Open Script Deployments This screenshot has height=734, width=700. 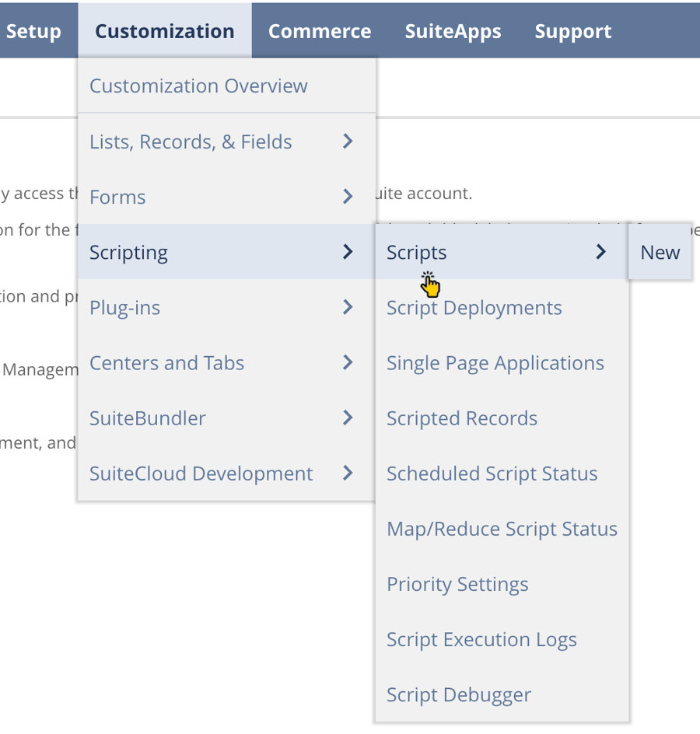pyautogui.click(x=474, y=307)
